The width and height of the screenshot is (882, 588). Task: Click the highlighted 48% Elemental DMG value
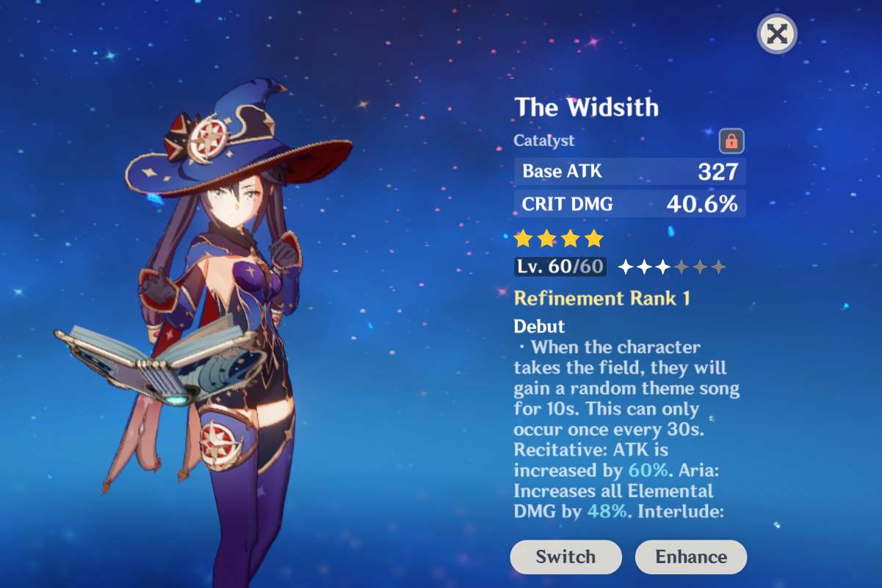607,511
